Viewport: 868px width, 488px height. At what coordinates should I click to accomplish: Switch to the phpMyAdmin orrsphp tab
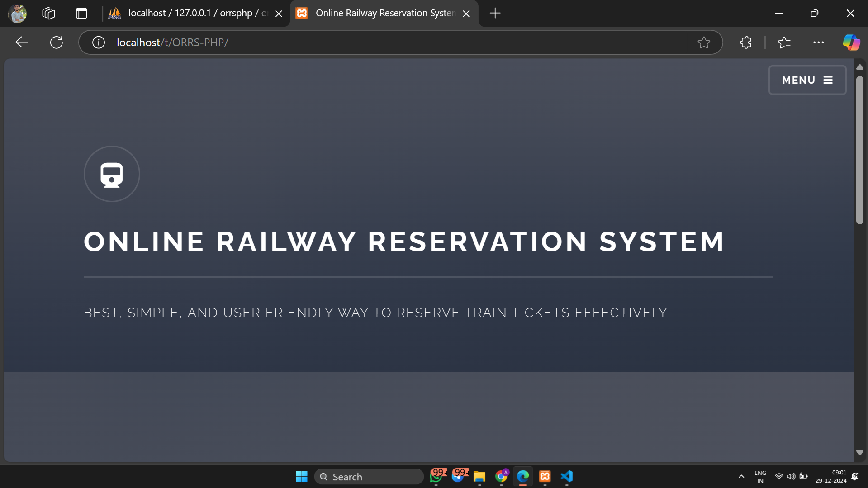pyautogui.click(x=190, y=13)
